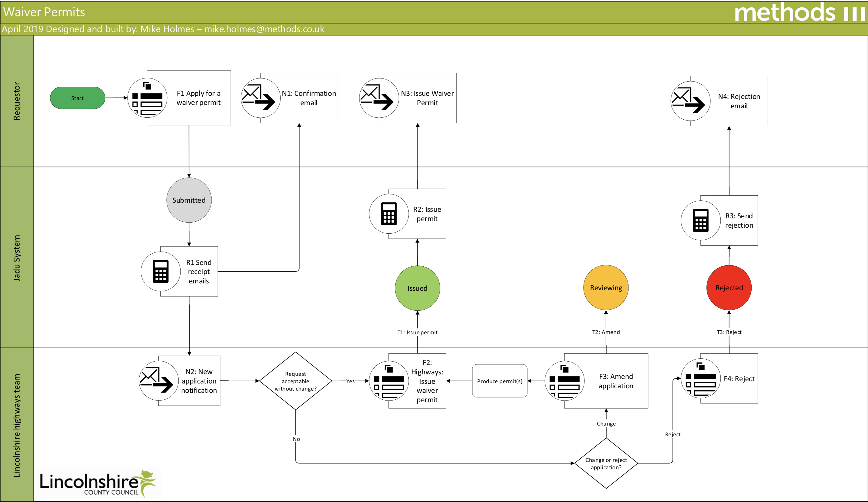Click the F1 Apply for waiver permit form icon
868x502 pixels.
tap(147, 98)
